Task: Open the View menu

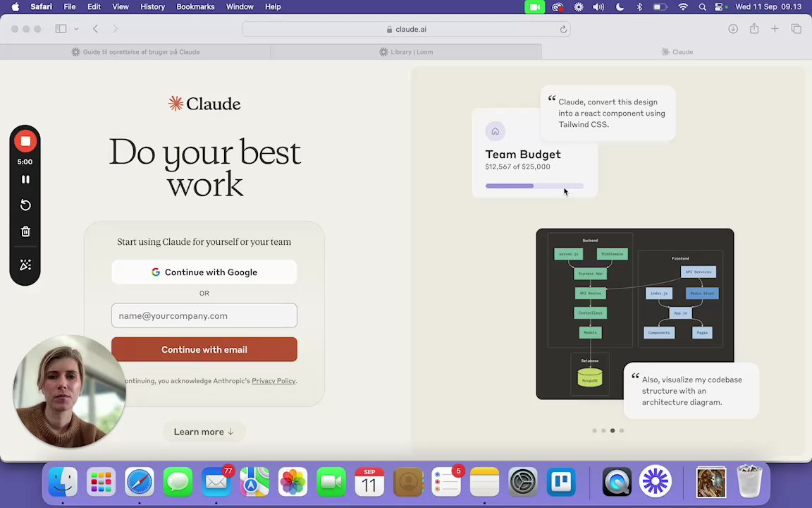Action: 120,7
